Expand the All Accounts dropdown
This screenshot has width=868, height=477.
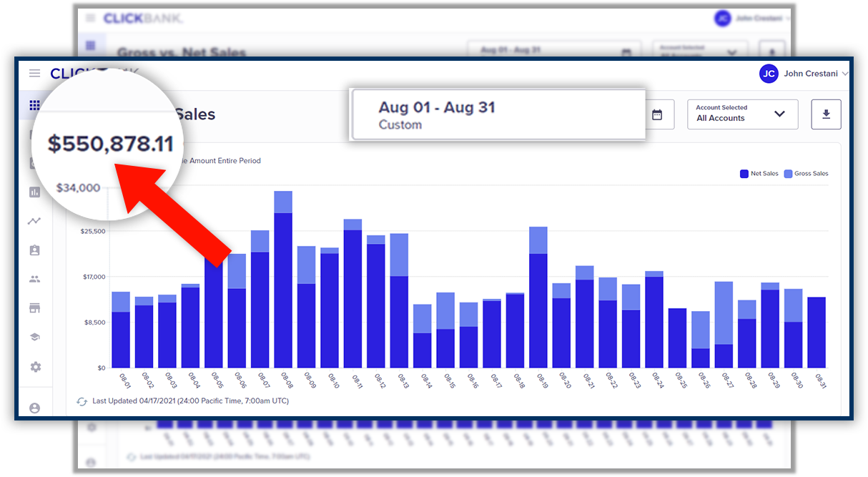click(x=742, y=114)
